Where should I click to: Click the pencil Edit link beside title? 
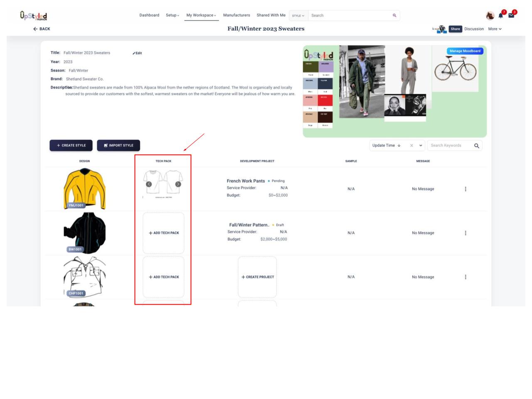pyautogui.click(x=138, y=53)
